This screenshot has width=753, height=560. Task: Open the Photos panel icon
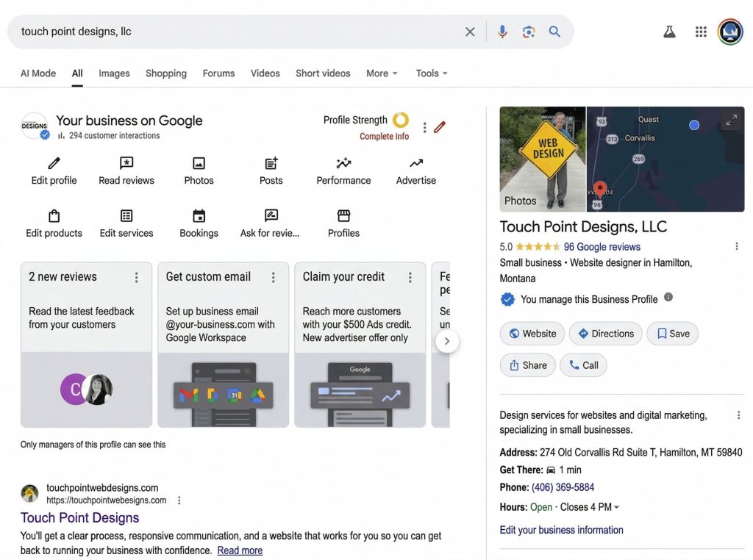click(199, 165)
